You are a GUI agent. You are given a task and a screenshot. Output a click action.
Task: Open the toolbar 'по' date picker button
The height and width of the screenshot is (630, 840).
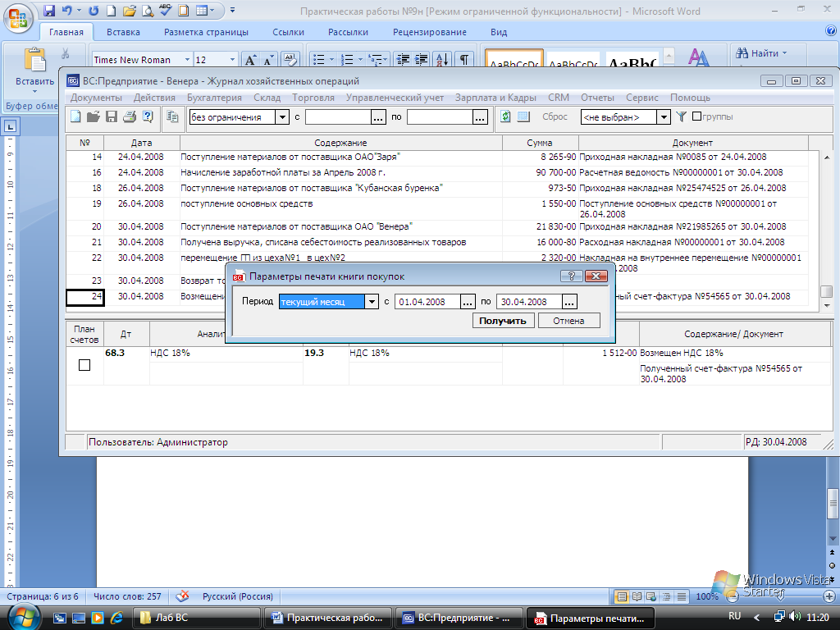pyautogui.click(x=480, y=116)
